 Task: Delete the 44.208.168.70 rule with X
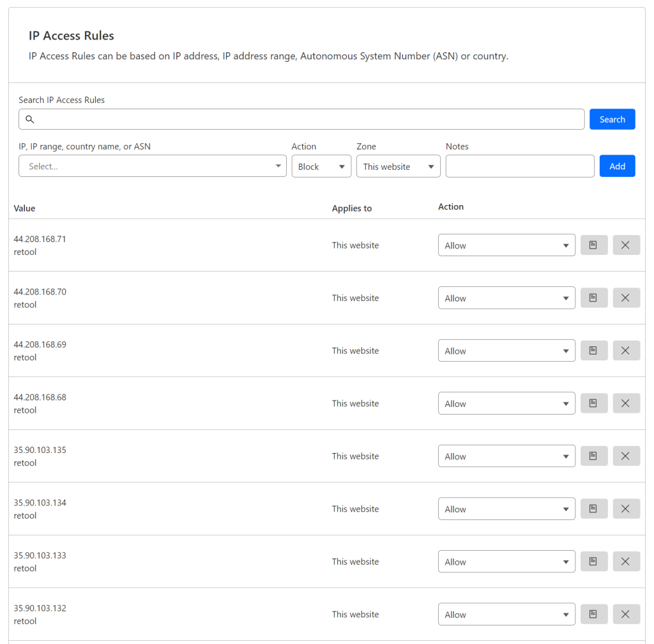pos(626,298)
